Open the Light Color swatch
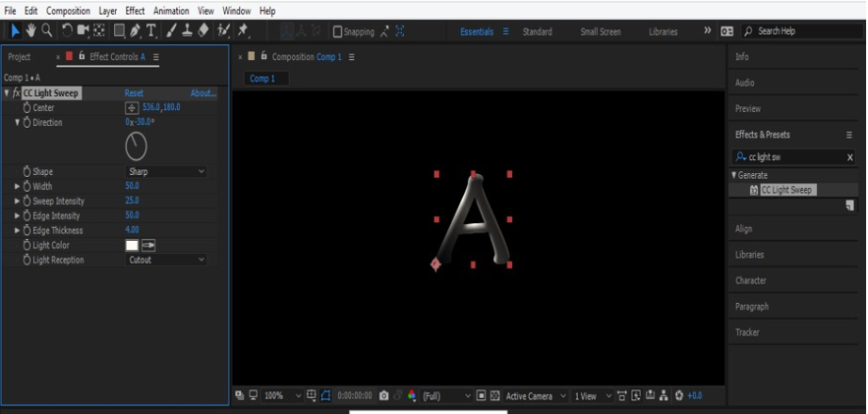This screenshot has height=414, width=868. click(x=132, y=246)
